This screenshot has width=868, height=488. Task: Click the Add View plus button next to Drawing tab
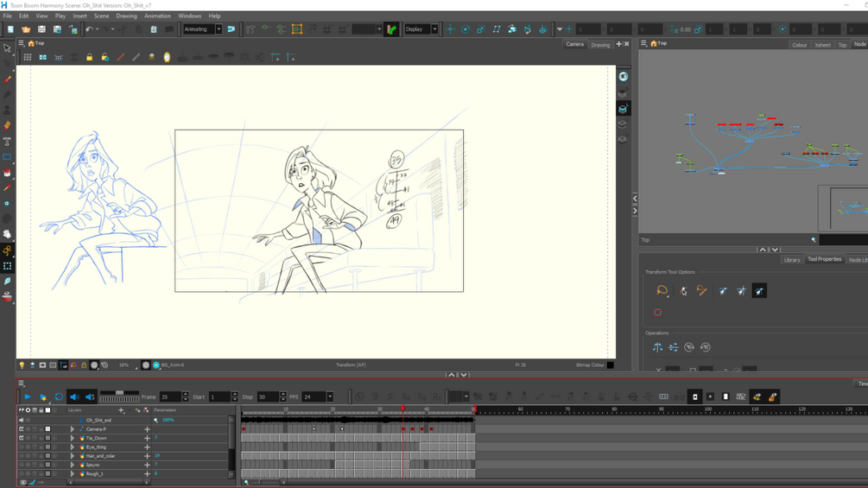tap(619, 44)
